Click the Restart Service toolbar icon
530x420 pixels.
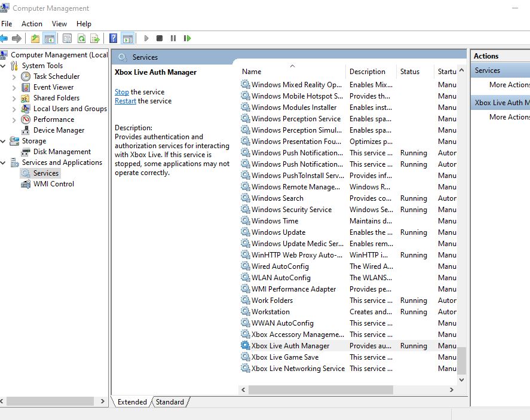click(187, 38)
